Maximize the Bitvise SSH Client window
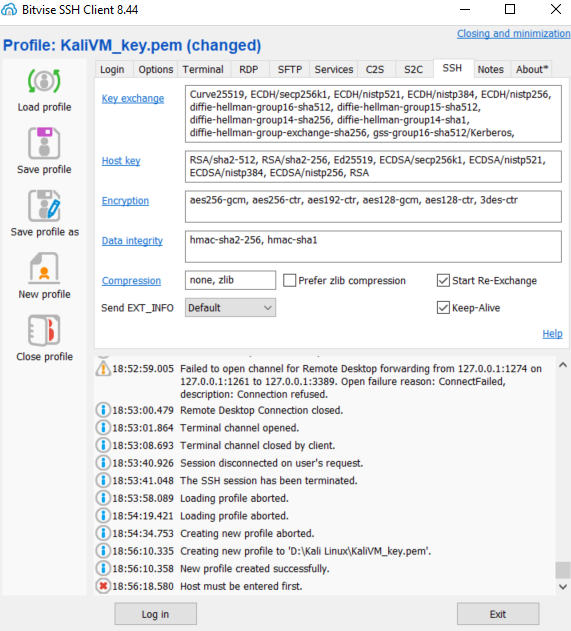This screenshot has height=631, width=571. click(x=510, y=9)
